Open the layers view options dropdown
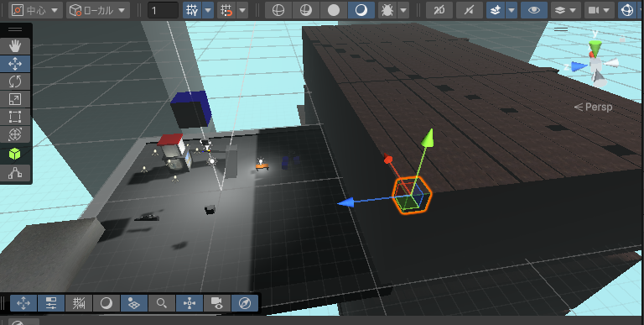Viewport: 644px width, 325px height. pyautogui.click(x=565, y=10)
